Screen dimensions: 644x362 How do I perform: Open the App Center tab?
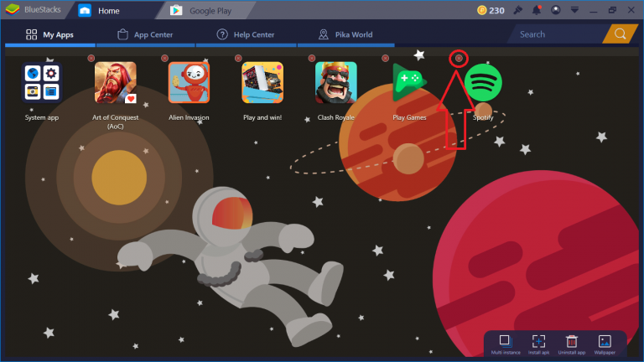145,34
